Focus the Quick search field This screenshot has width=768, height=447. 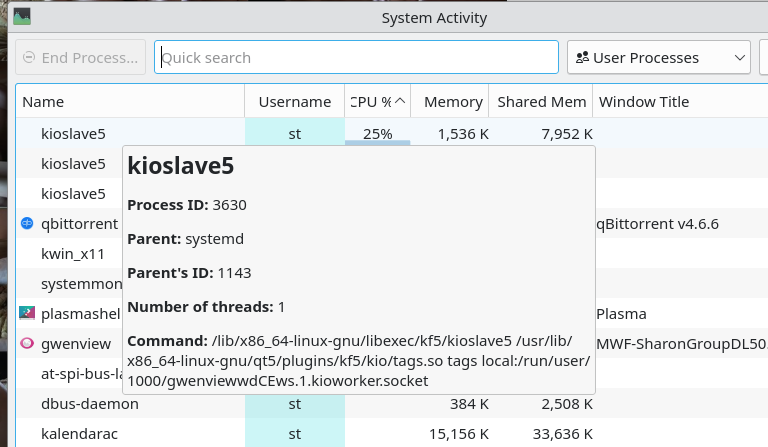(x=356, y=58)
